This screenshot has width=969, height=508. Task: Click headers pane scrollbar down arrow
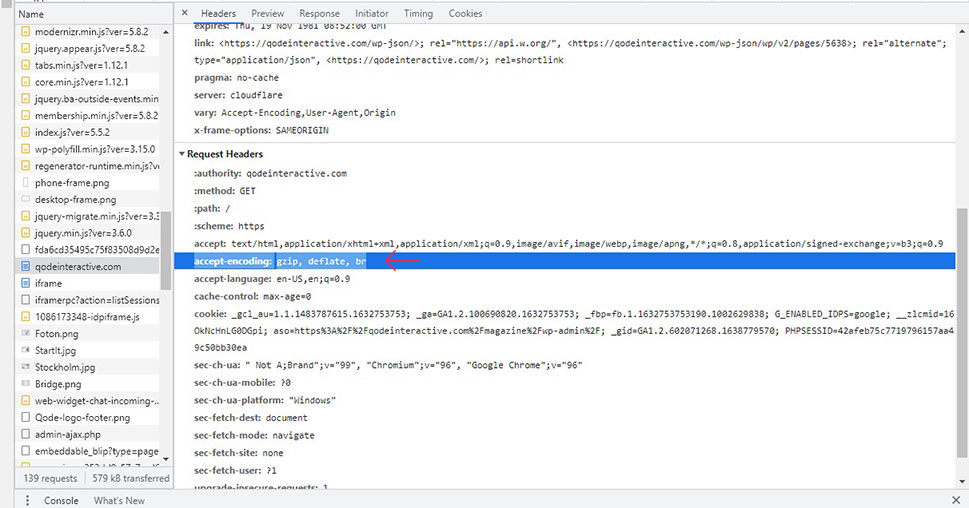click(x=962, y=481)
